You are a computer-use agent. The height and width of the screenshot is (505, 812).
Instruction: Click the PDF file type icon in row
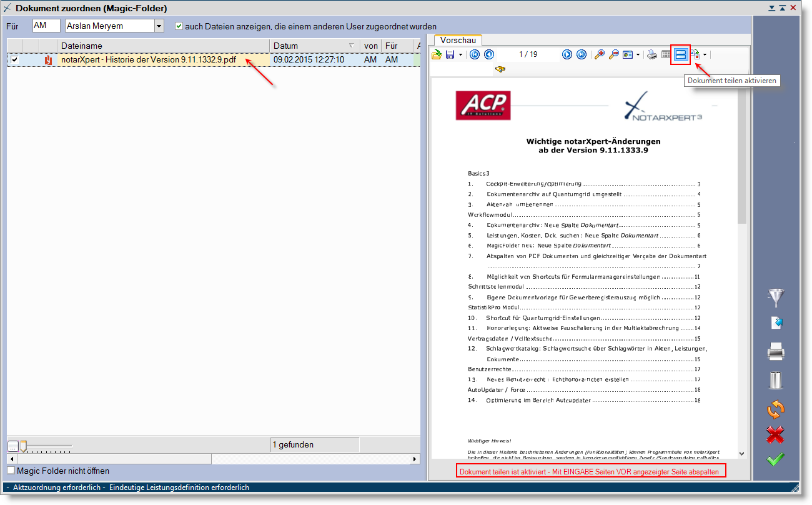tap(48, 60)
